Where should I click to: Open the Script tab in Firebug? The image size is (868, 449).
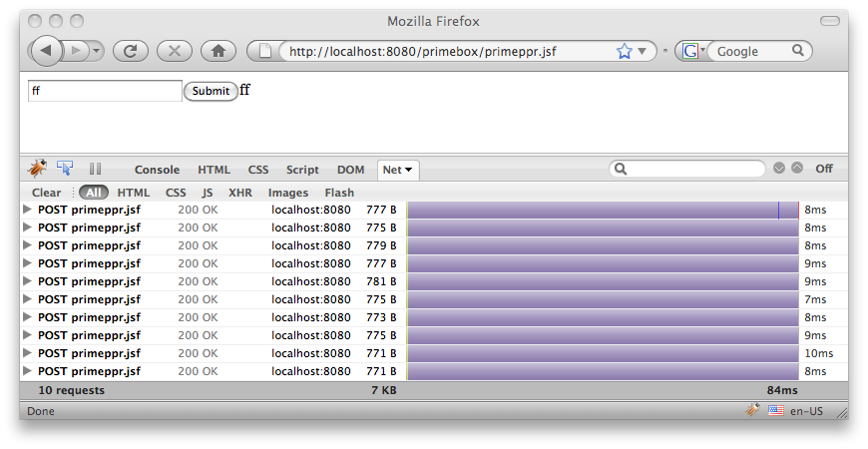tap(302, 170)
